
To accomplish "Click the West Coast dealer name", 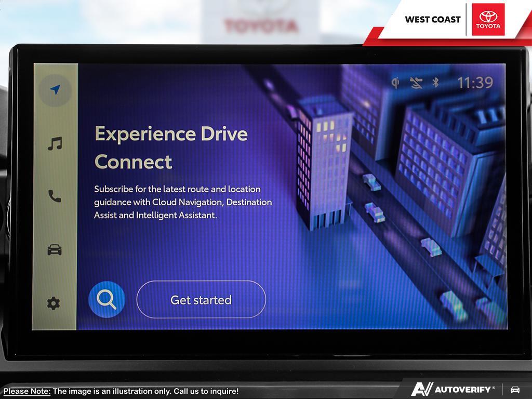I will coord(432,20).
